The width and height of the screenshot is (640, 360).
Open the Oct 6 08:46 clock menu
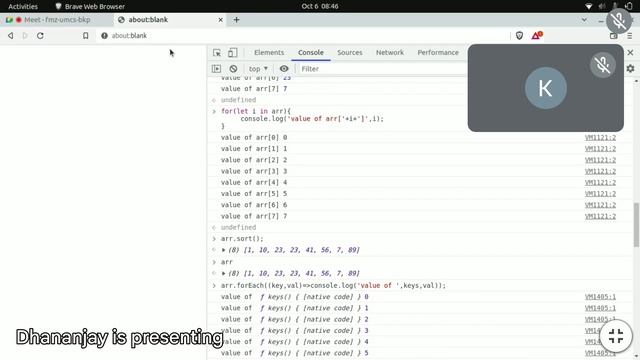coord(320,6)
